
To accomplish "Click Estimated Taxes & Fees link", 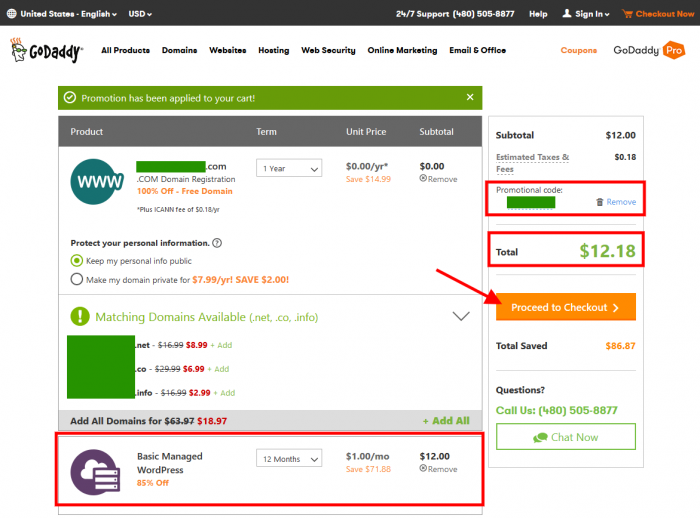I will click(532, 163).
